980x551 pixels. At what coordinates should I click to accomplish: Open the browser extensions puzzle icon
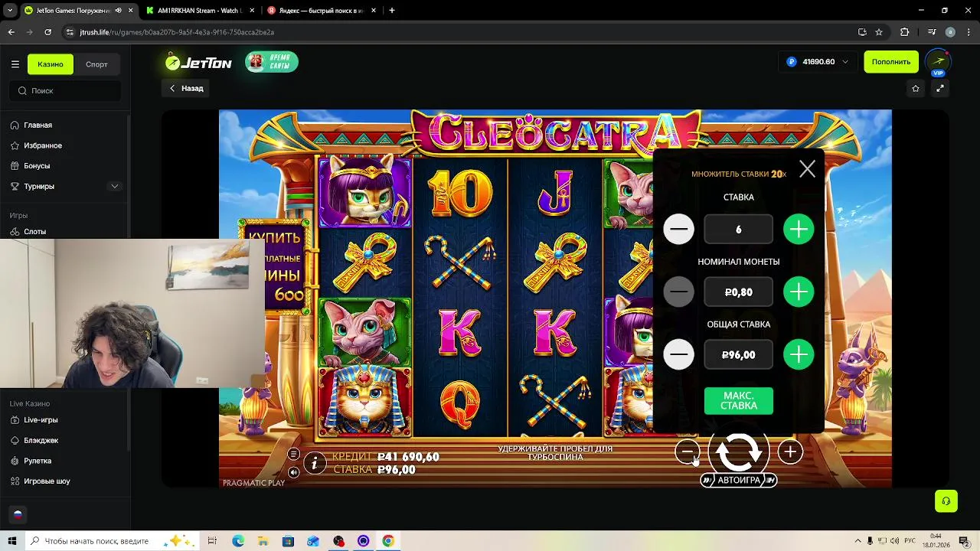tap(904, 32)
